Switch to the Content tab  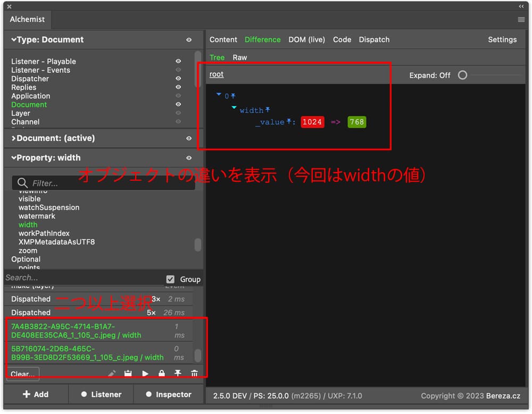223,39
